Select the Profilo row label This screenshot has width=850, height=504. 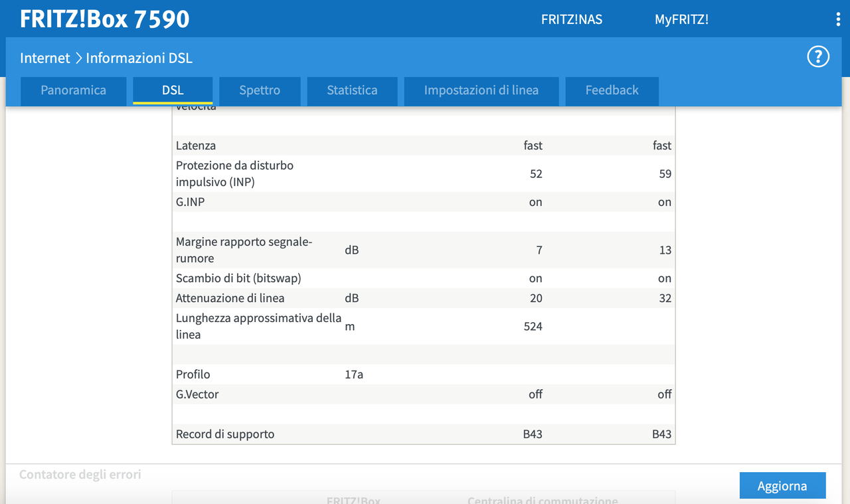pyautogui.click(x=193, y=375)
